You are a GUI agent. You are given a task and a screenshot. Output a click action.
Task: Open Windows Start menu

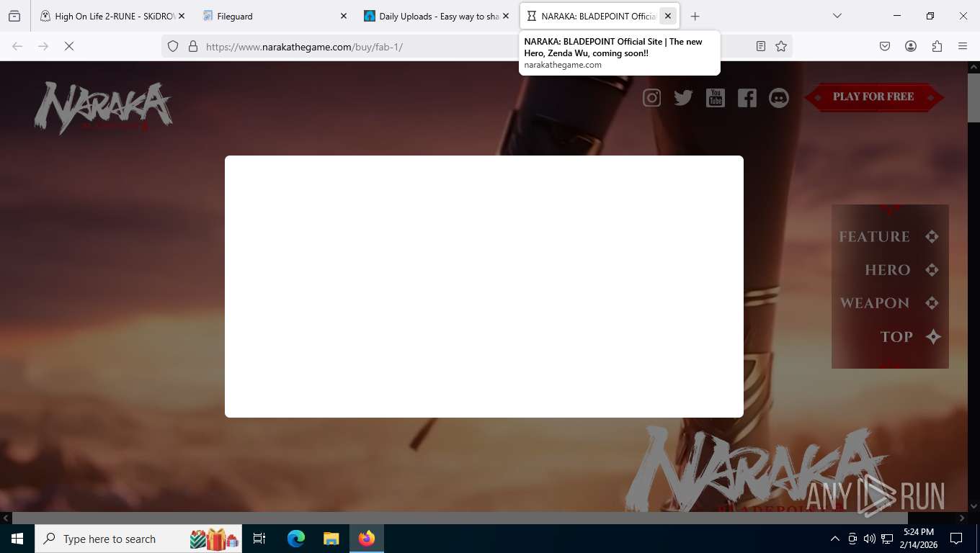17,539
